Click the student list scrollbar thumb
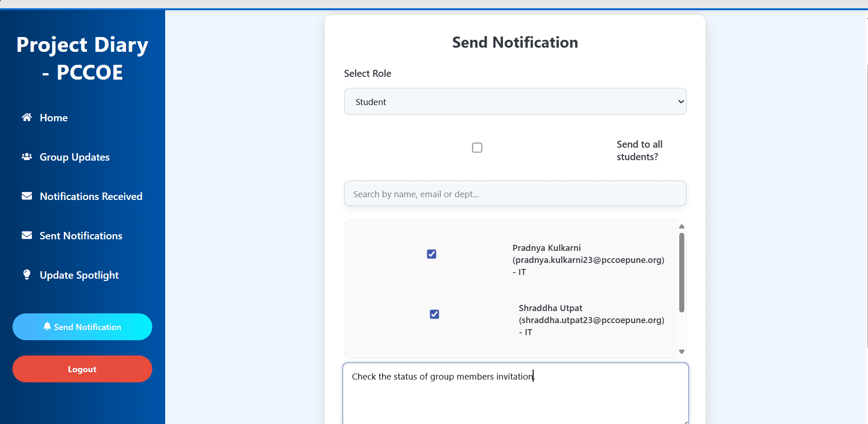Screen dimensions: 868x424 tap(682, 273)
